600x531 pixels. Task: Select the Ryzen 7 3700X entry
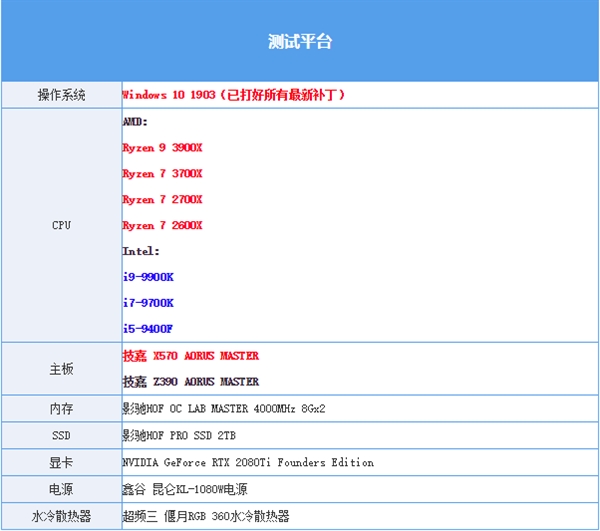162,173
